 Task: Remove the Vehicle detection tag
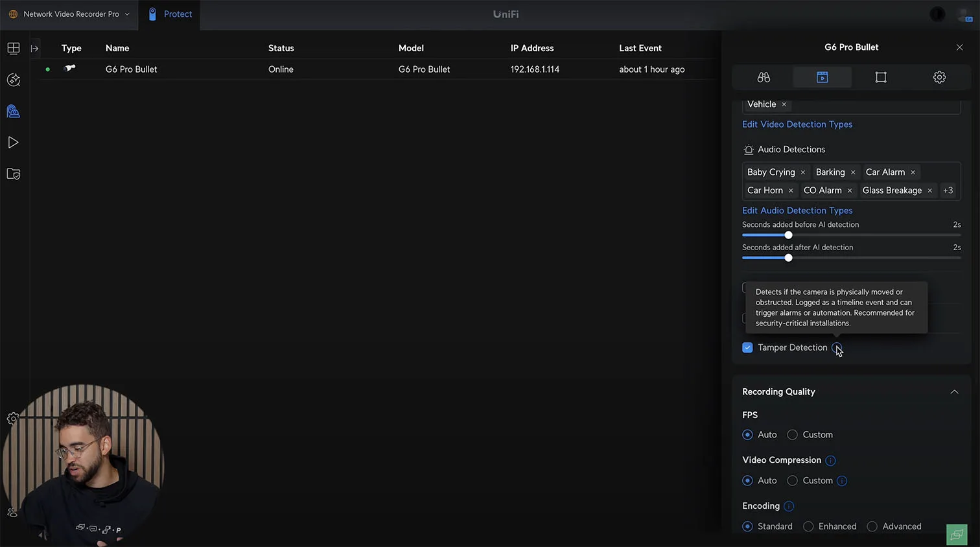point(784,104)
